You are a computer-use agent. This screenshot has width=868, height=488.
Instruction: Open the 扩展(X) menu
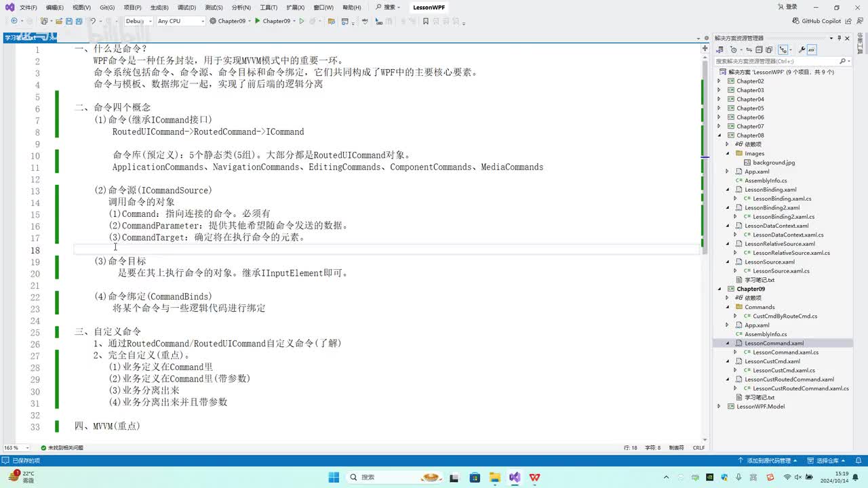click(x=295, y=7)
